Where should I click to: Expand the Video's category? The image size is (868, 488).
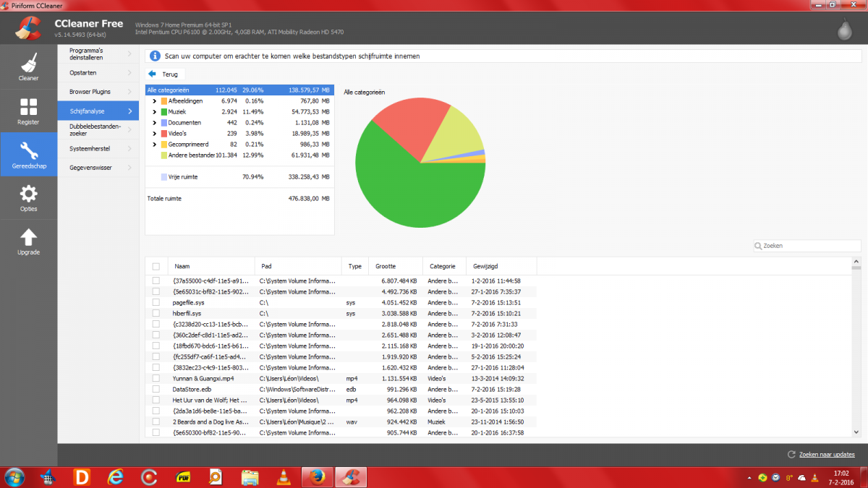point(155,134)
